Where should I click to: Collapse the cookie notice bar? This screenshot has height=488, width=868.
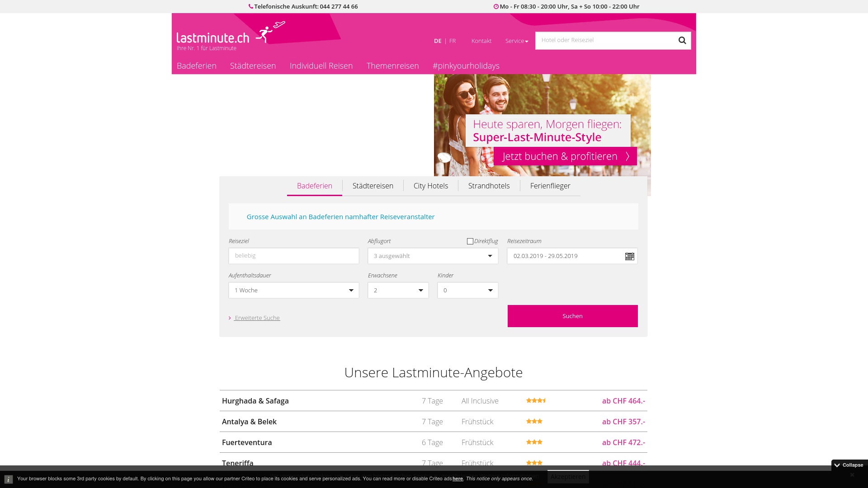click(x=849, y=465)
